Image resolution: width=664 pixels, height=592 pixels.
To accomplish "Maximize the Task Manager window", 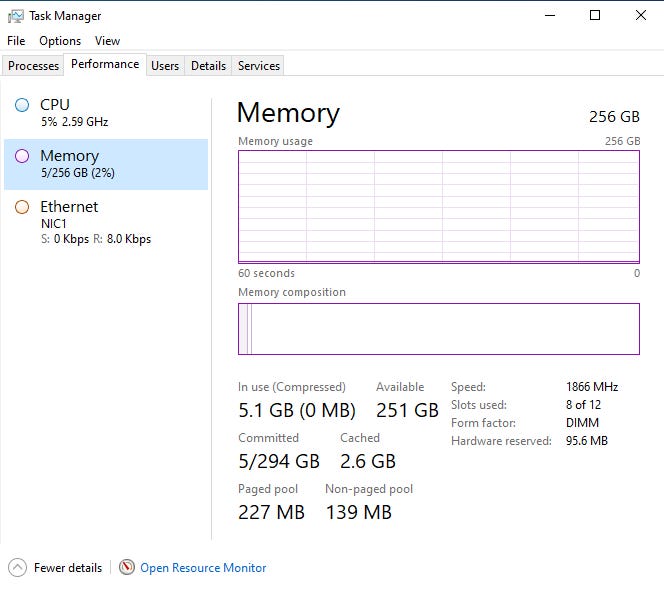I will [595, 15].
